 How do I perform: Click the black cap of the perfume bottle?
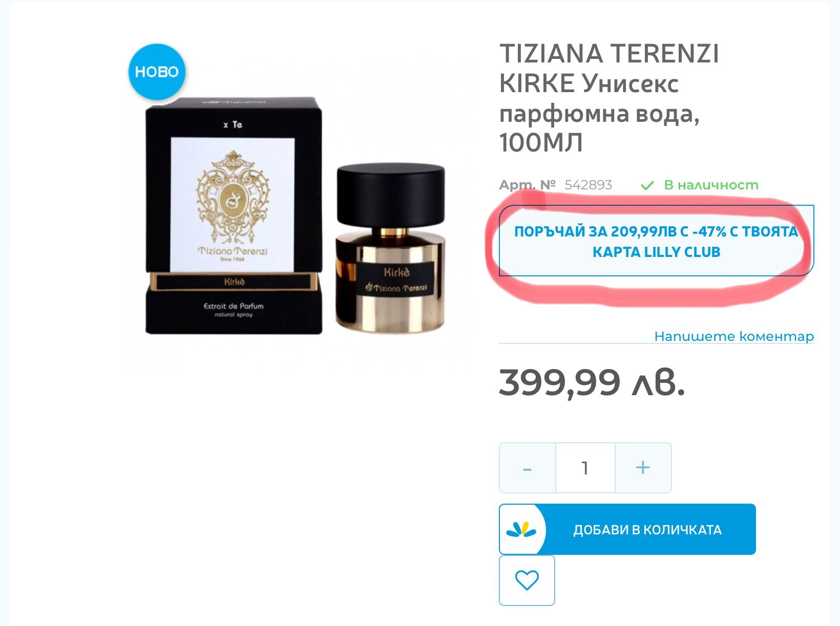point(390,195)
